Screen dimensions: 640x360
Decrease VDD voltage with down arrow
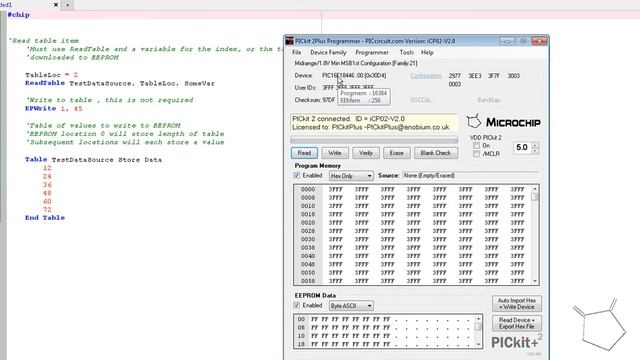[535, 151]
